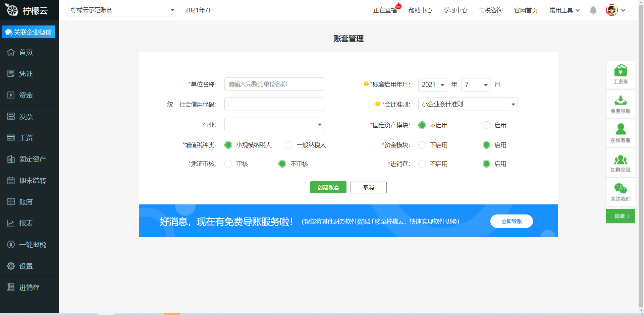Screen dimensions: 644x315
Task: Open the 进销存 inventory sidebar icon
Action: tap(11, 287)
